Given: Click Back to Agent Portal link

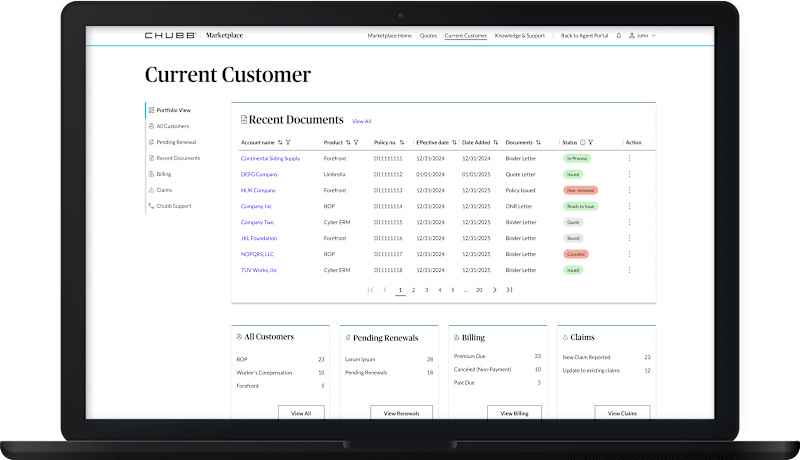Looking at the screenshot, I should point(584,36).
